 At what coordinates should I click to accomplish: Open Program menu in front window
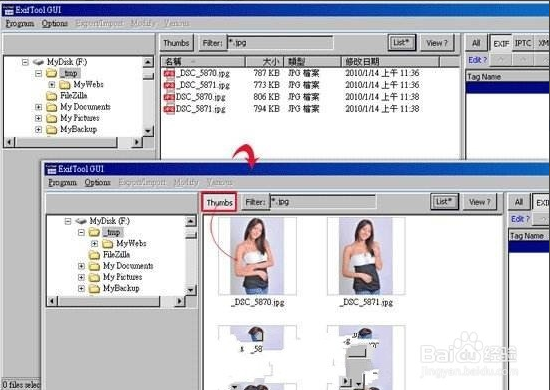point(62,182)
